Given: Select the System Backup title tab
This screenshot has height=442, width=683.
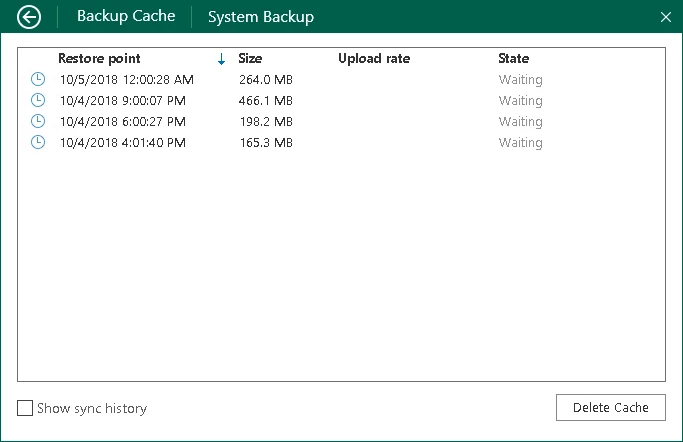Looking at the screenshot, I should [x=260, y=17].
